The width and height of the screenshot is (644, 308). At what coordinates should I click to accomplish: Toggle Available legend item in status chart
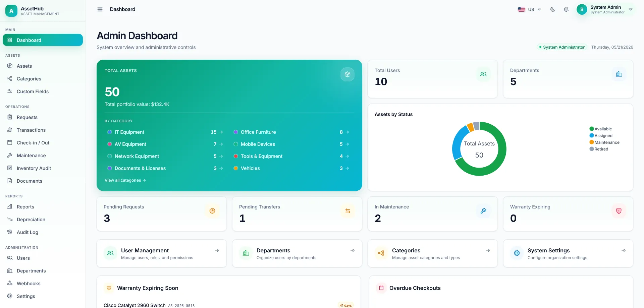(600, 129)
